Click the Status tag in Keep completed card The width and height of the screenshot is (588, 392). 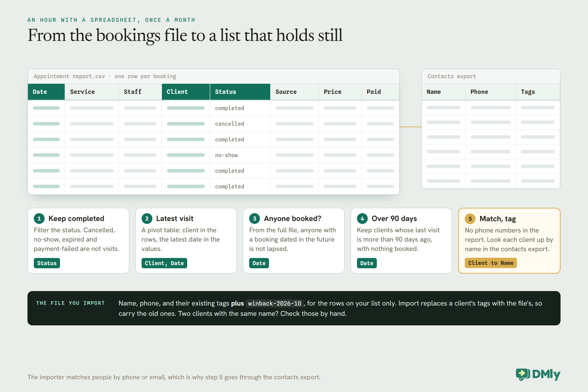pos(47,263)
